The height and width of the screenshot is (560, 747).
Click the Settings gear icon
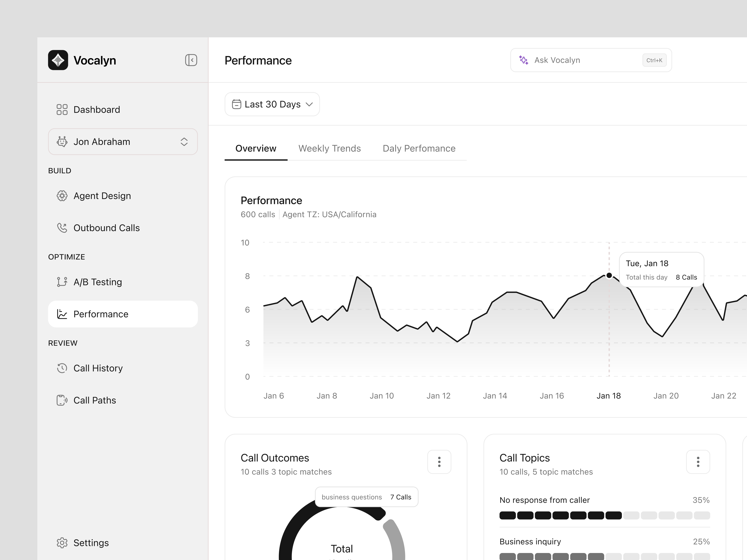coord(62,543)
